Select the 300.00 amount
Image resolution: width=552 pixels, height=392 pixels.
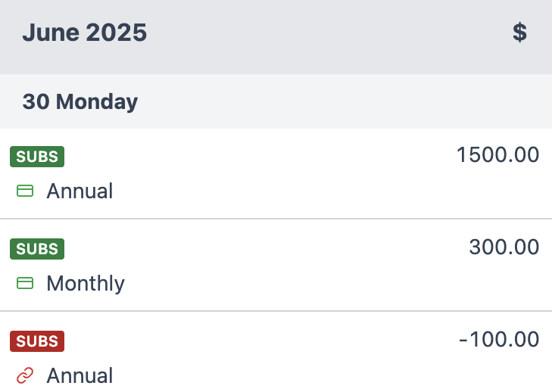pos(504,247)
